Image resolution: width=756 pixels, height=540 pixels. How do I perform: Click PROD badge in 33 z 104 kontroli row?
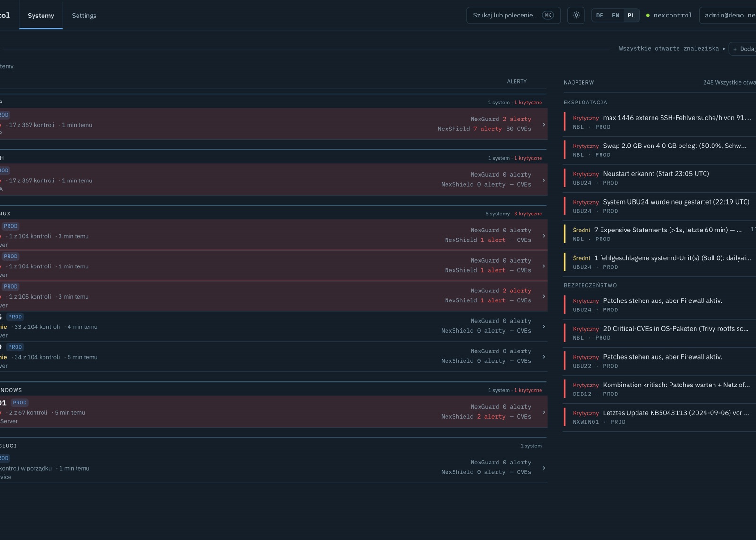coord(15,317)
